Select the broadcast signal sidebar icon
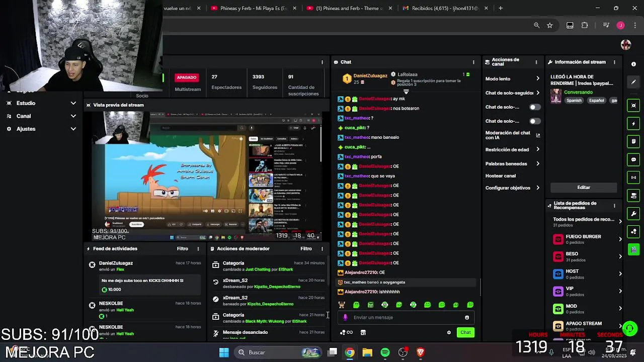The image size is (644, 362). point(633,177)
